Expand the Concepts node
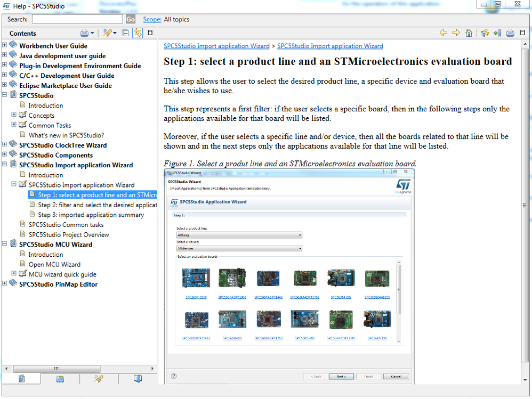The image size is (532, 399). [x=14, y=114]
